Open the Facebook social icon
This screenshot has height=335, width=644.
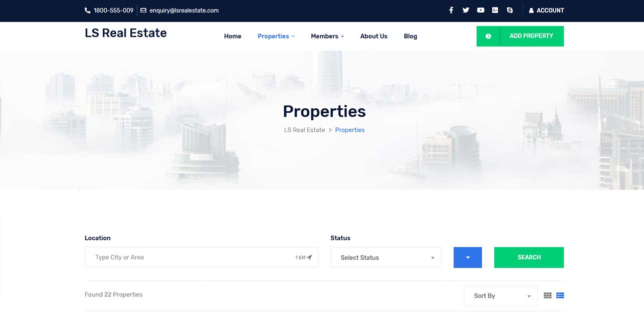[x=451, y=10]
